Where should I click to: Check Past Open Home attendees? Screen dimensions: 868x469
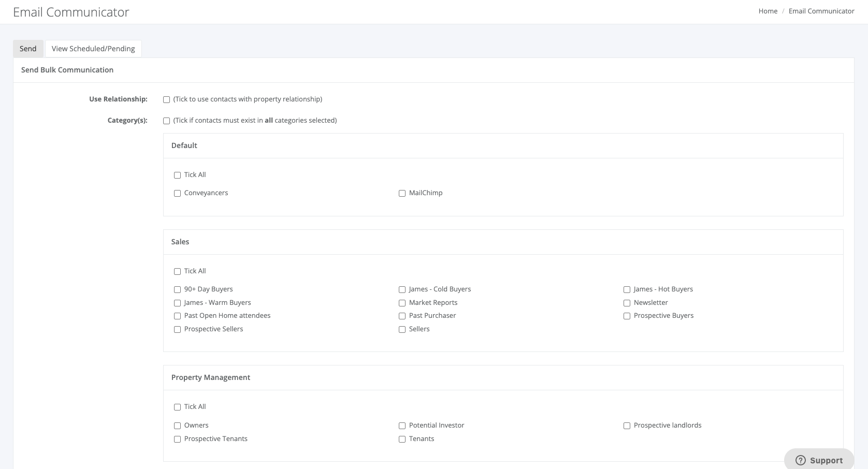(177, 316)
